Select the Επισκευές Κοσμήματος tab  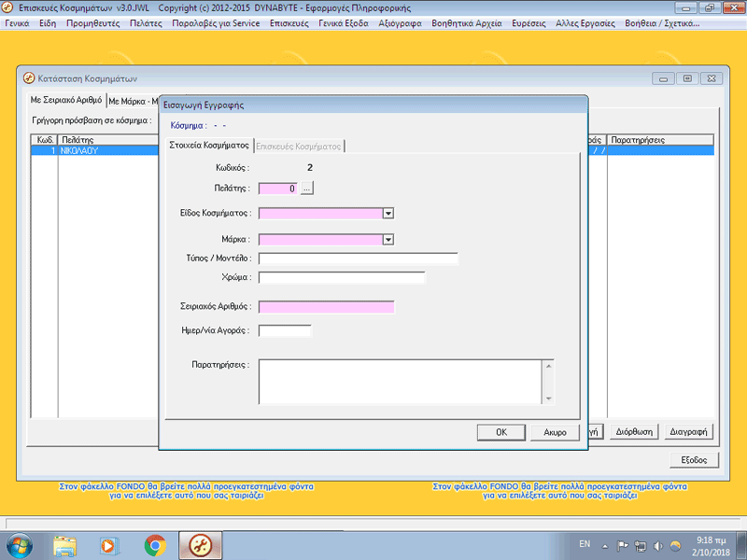click(x=299, y=147)
